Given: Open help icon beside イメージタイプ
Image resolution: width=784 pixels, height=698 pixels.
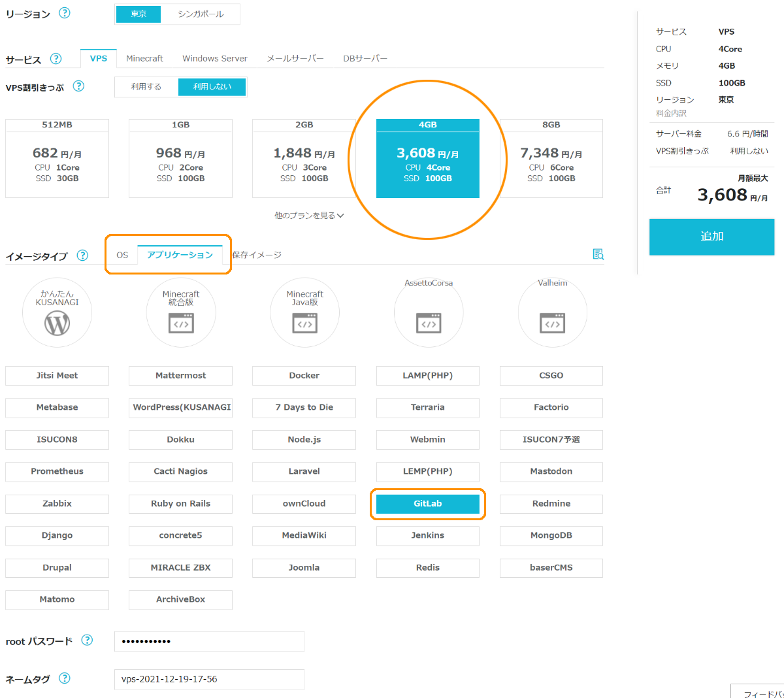Looking at the screenshot, I should (x=82, y=256).
